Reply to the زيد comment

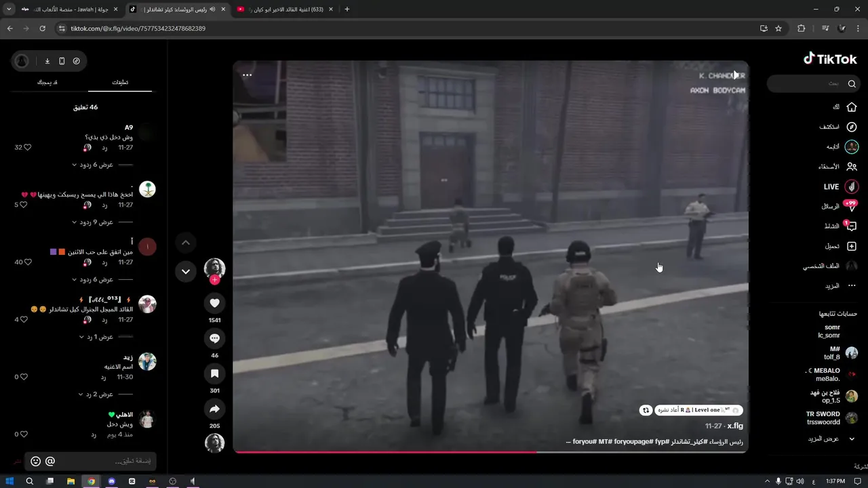pos(104,377)
